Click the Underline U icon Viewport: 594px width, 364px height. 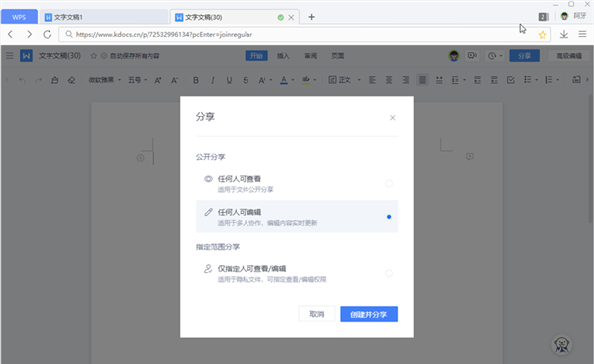229,80
